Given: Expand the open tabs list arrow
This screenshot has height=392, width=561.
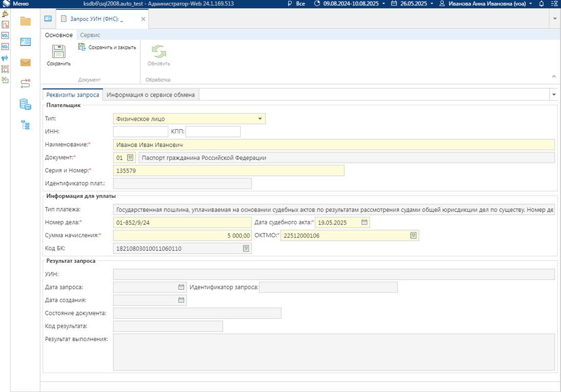Looking at the screenshot, I should tap(555, 18).
